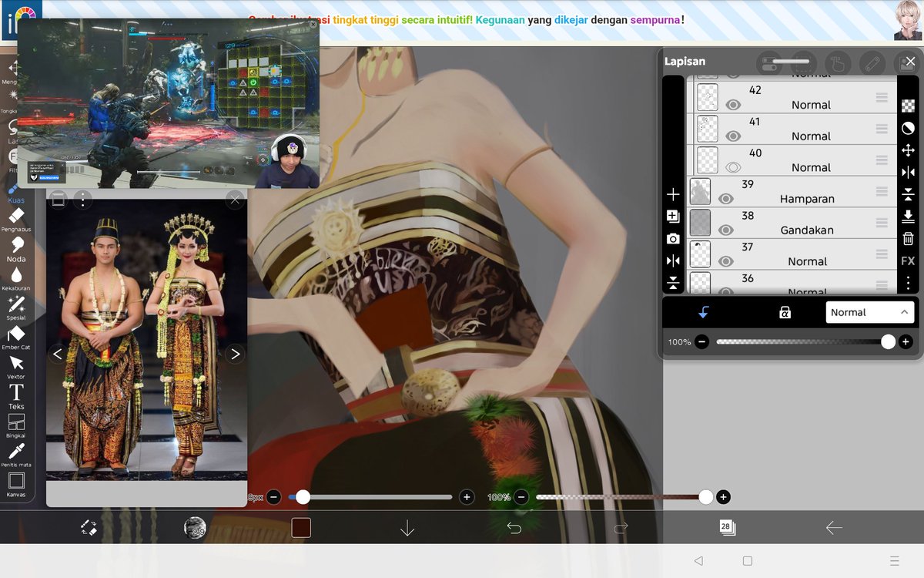Viewport: 924px width, 578px height.
Task: Toggle clipping with blue arrow icon
Action: tap(704, 312)
